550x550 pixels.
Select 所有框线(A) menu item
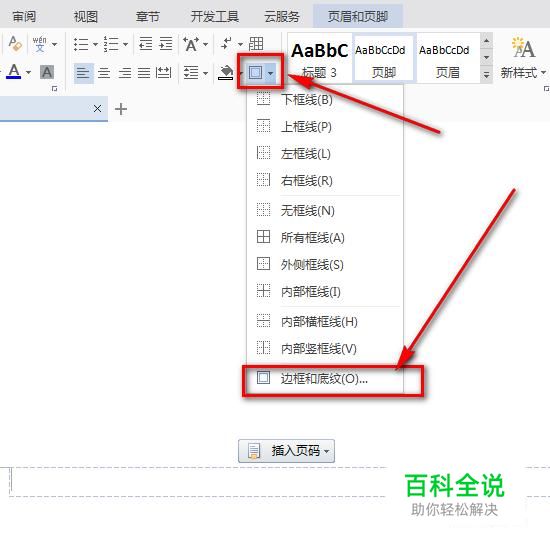(x=325, y=237)
